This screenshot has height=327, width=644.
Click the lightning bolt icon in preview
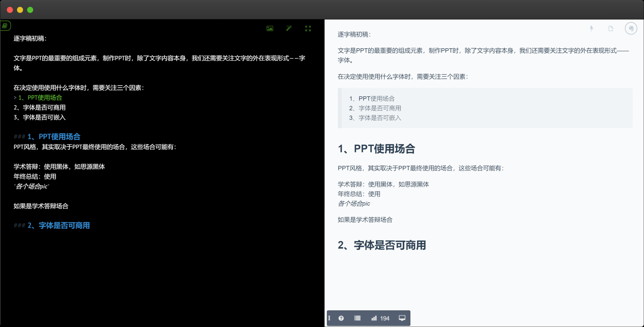[592, 28]
